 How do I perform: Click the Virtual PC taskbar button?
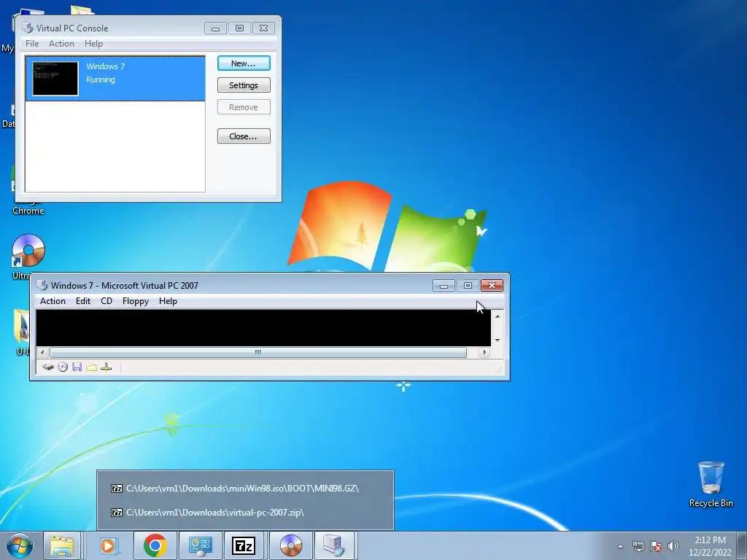pyautogui.click(x=334, y=545)
